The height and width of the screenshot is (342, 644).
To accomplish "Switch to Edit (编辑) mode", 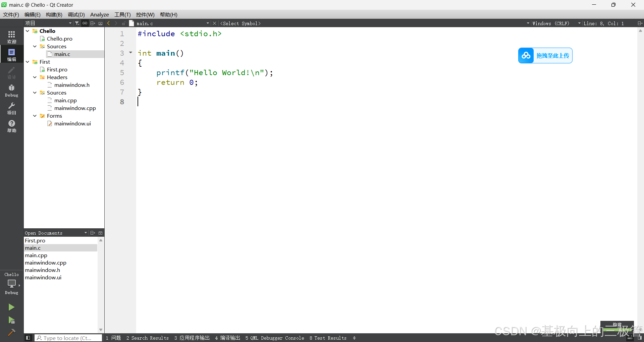I will pos(12,54).
